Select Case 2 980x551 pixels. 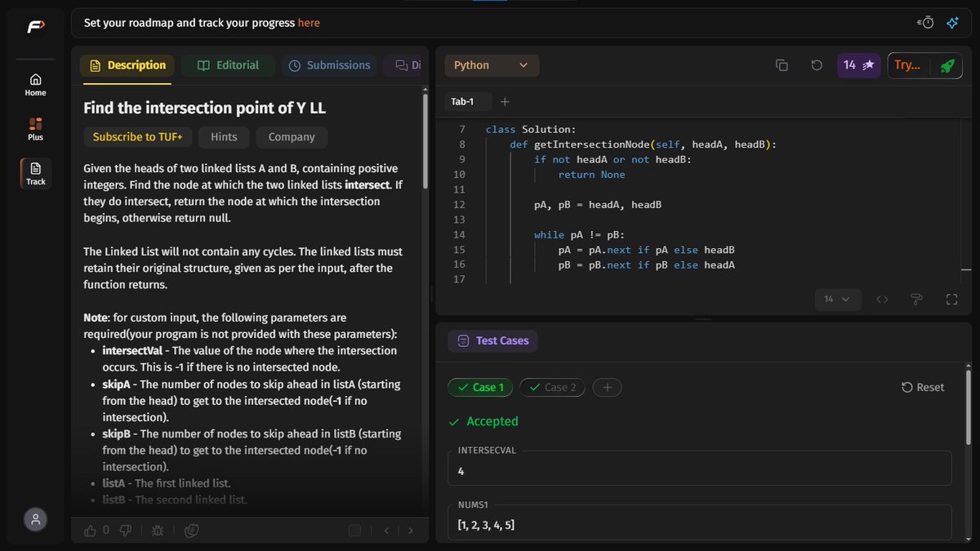coord(553,388)
